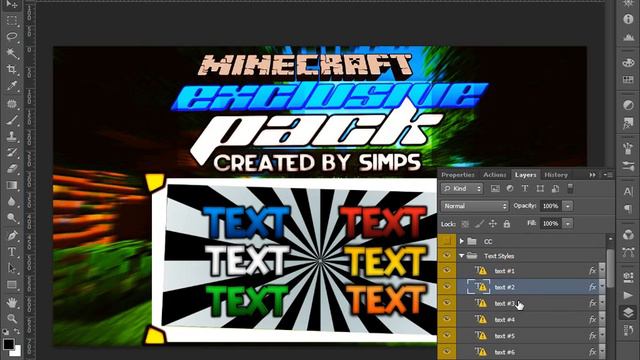Viewport: 640px width, 360px height.
Task: Open the Opacity slider dropdown arrow
Action: click(568, 206)
